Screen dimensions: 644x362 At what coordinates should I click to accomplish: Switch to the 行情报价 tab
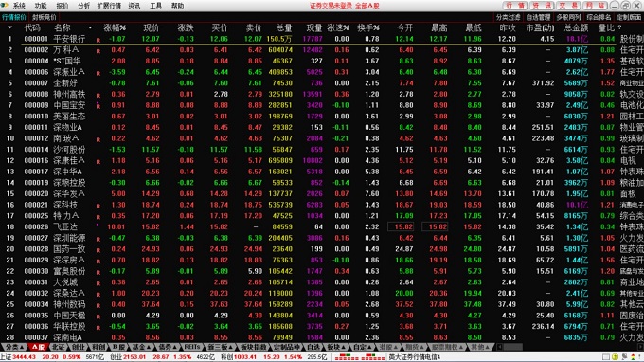pos(14,17)
